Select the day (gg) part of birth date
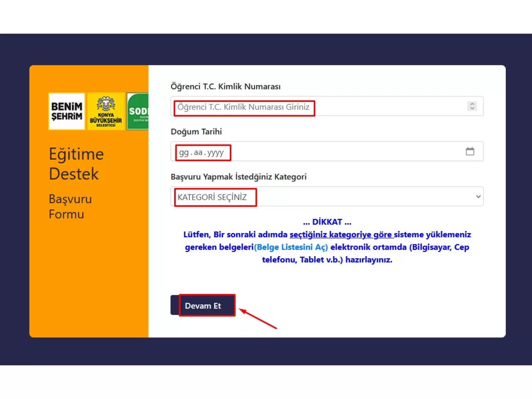The width and height of the screenshot is (532, 399). point(184,153)
